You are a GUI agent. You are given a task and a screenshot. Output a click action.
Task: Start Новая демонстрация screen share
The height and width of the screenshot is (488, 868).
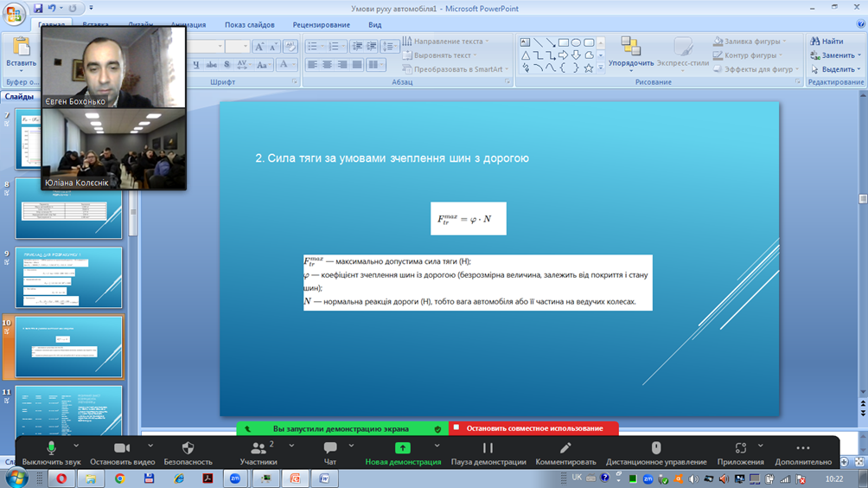point(402,449)
